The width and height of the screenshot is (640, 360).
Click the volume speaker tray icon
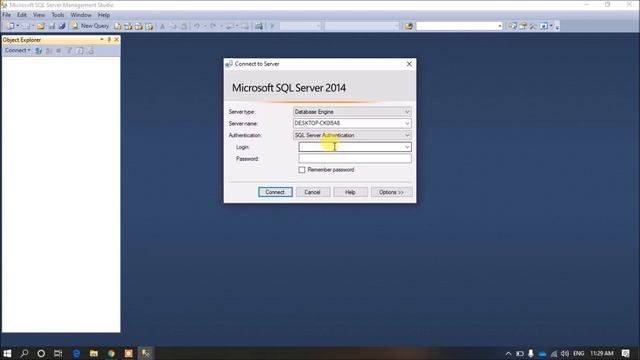[565, 353]
